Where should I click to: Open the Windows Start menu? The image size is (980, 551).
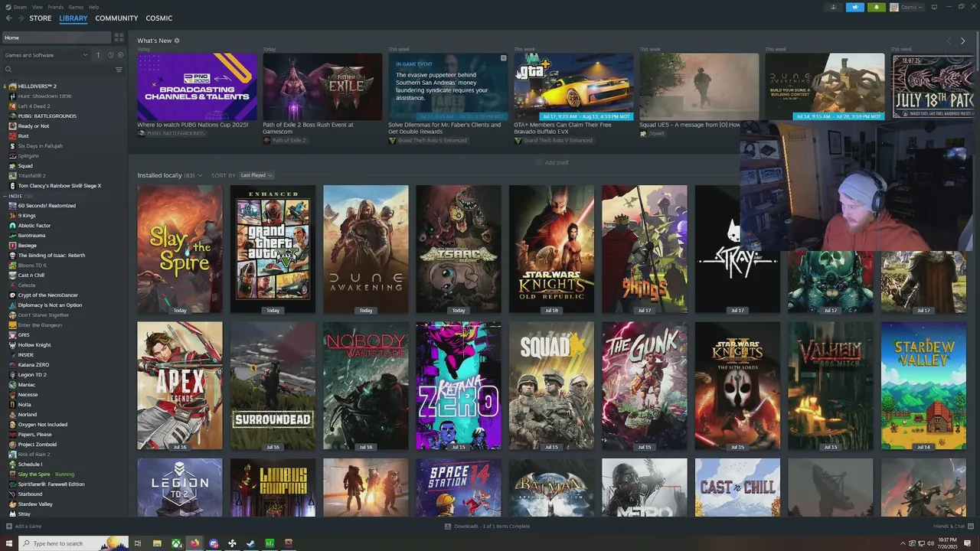(9, 543)
